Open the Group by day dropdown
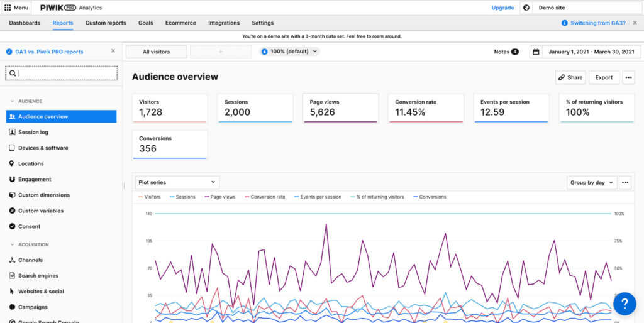This screenshot has width=644, height=323. (x=591, y=182)
